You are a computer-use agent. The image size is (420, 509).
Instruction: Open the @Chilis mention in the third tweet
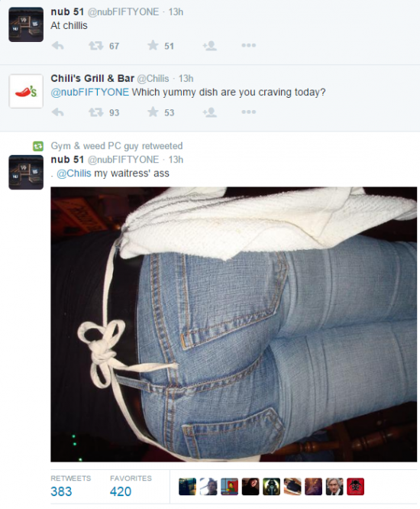tap(74, 173)
